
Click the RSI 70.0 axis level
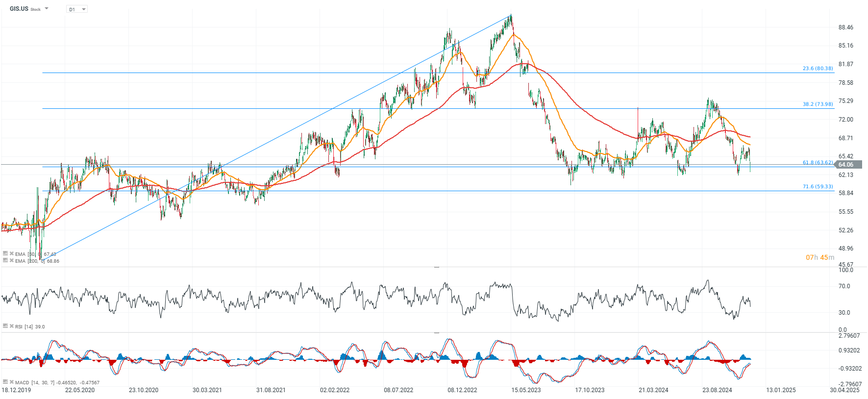coord(844,286)
